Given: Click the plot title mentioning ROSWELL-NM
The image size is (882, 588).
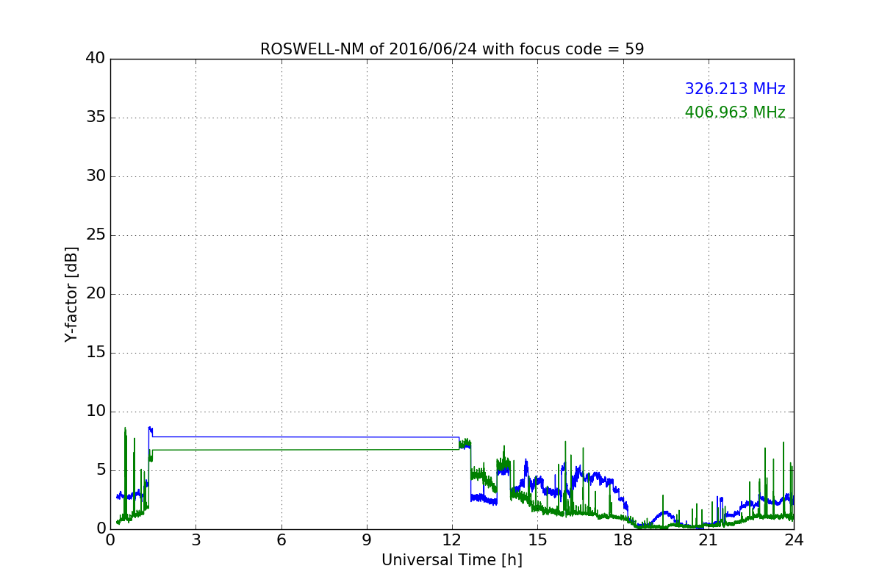Looking at the screenshot, I should [x=452, y=49].
